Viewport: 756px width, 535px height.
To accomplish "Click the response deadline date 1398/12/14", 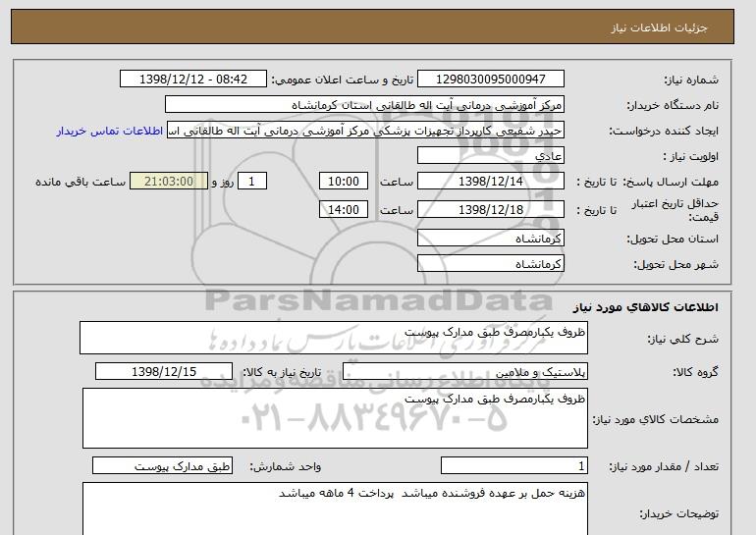I will [490, 182].
